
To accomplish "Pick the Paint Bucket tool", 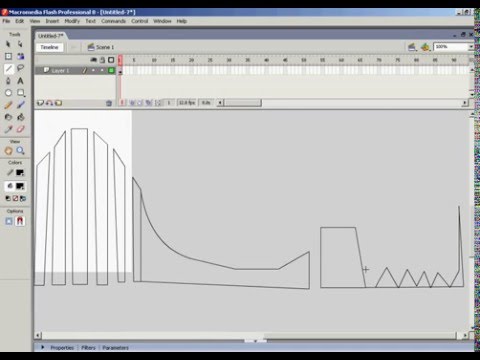I will [x=20, y=117].
